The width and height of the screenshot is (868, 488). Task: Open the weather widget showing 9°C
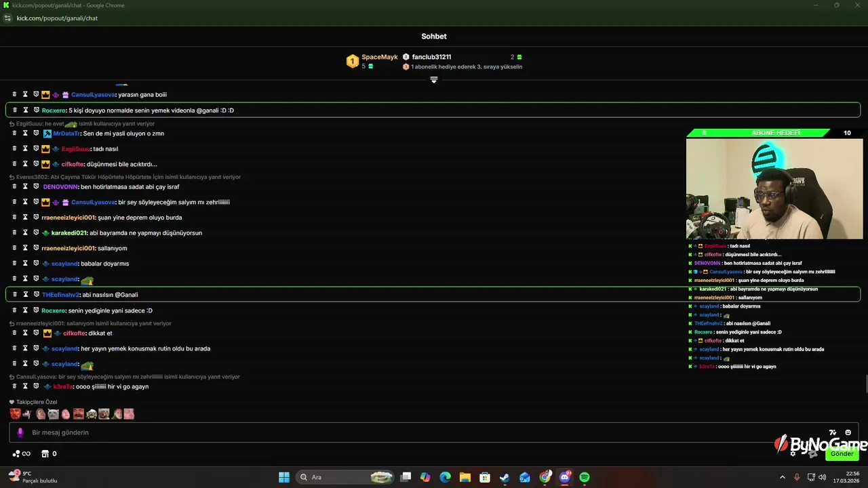coord(33,477)
